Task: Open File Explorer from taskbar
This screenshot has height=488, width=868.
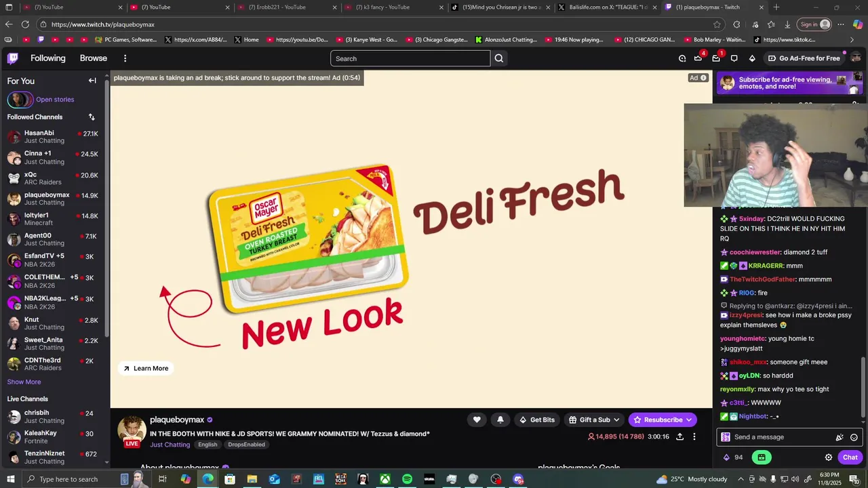Action: [x=252, y=479]
